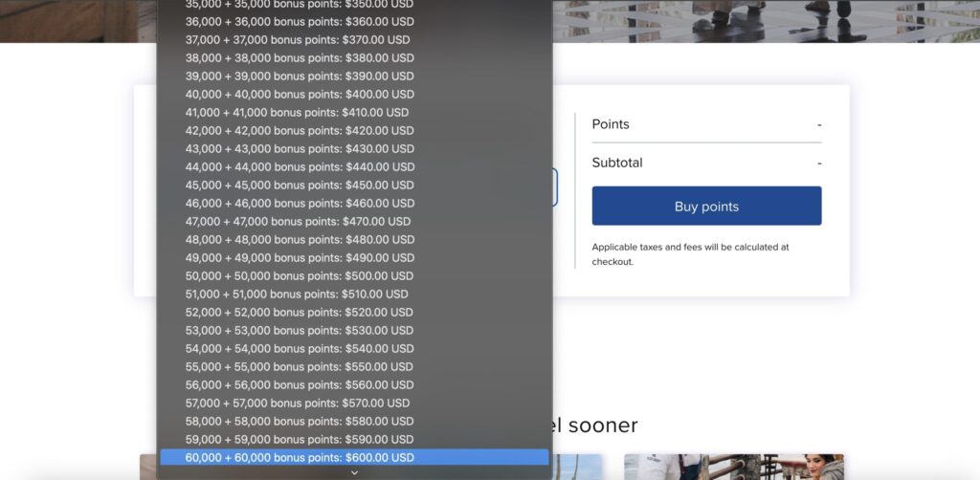The height and width of the screenshot is (480, 980).
Task: Select 43,000 + 43,000 bonus points
Action: pyautogui.click(x=354, y=149)
